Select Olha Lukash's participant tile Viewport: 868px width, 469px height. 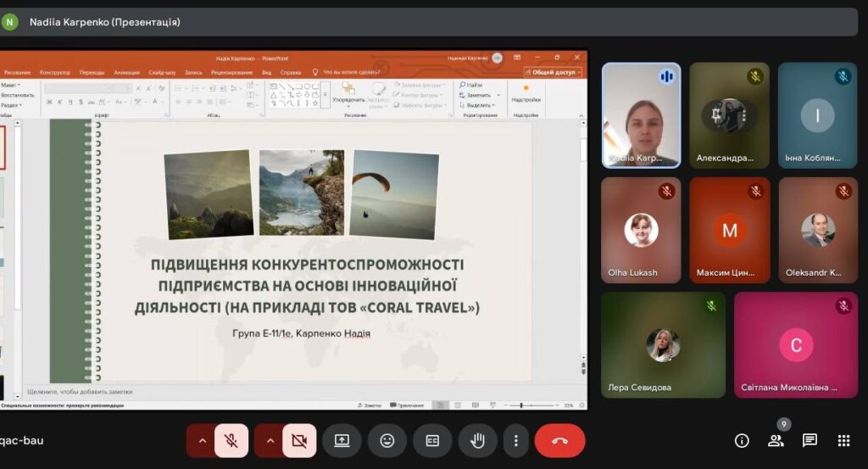click(x=641, y=230)
